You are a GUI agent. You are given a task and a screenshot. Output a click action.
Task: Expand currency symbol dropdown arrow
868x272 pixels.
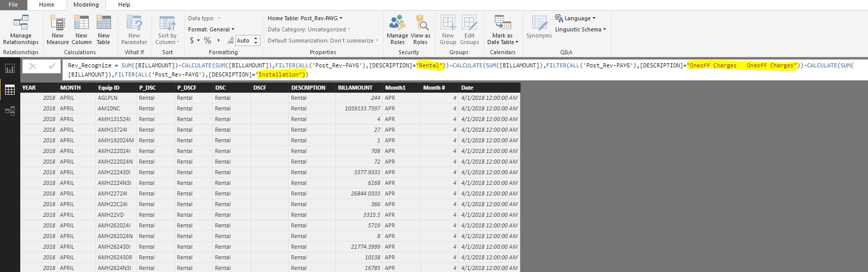(199, 41)
